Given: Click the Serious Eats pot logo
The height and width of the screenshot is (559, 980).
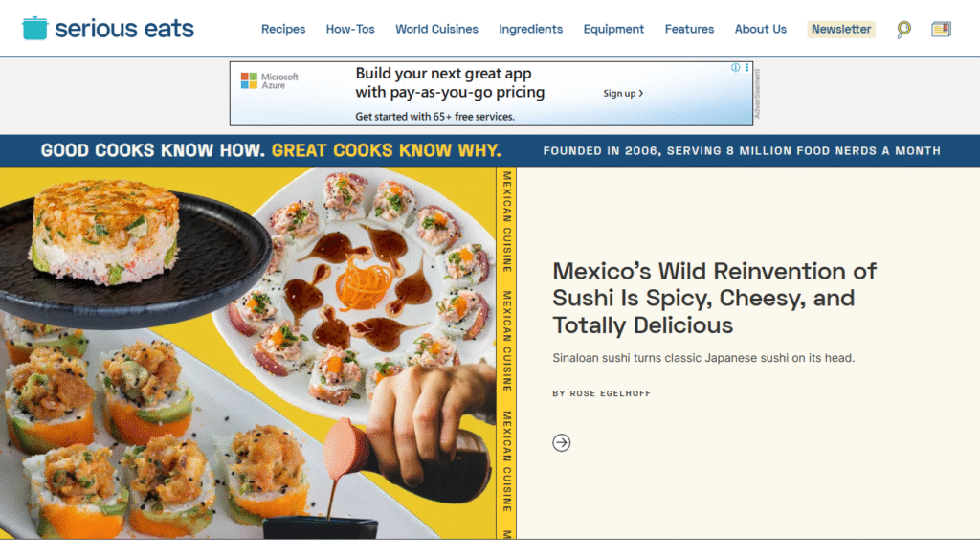Looking at the screenshot, I should (x=34, y=28).
